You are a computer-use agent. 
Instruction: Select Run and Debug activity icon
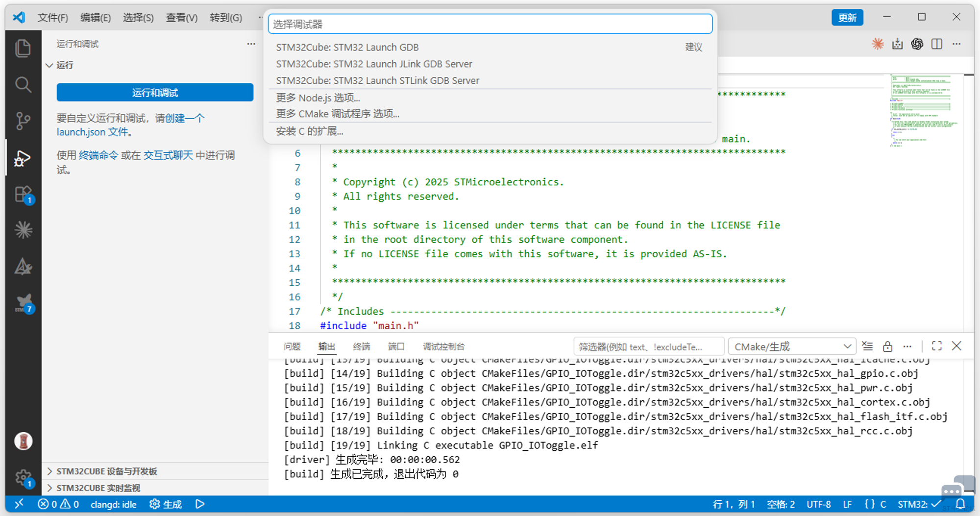(23, 158)
